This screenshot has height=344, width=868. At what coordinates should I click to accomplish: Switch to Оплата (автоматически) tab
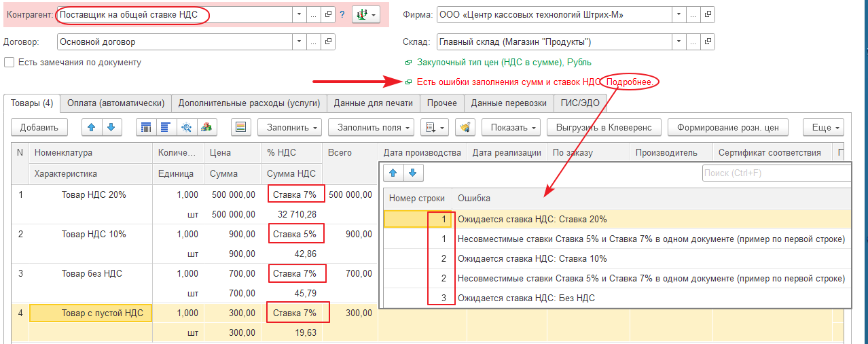[115, 103]
